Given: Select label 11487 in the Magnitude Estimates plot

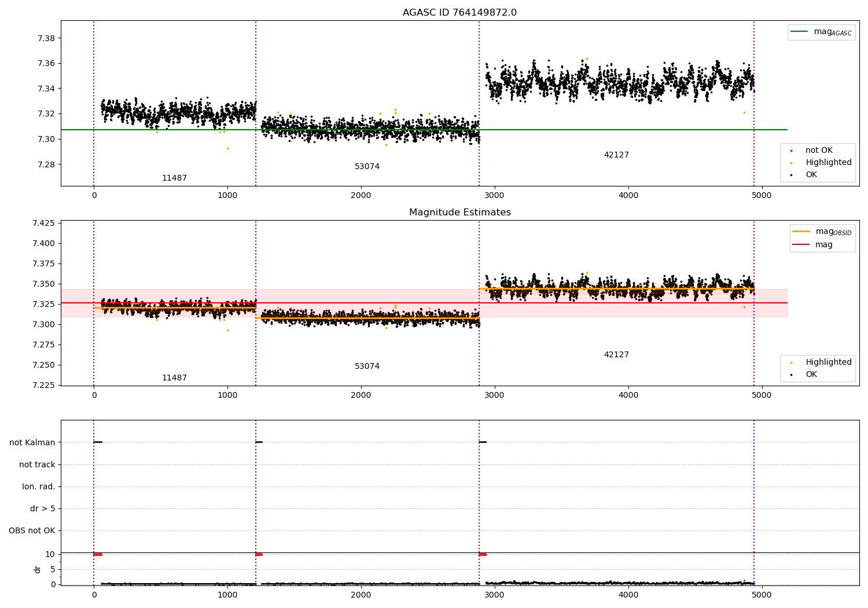Looking at the screenshot, I should pos(174,378).
